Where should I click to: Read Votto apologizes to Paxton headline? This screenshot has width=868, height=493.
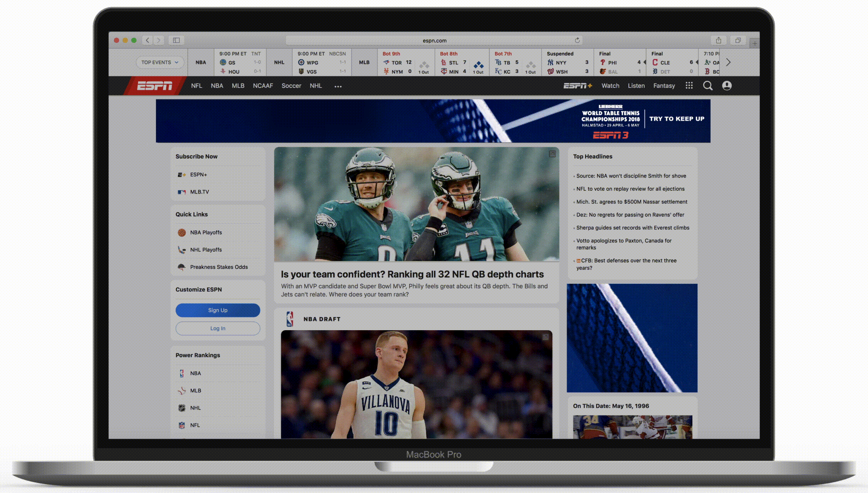tap(624, 244)
